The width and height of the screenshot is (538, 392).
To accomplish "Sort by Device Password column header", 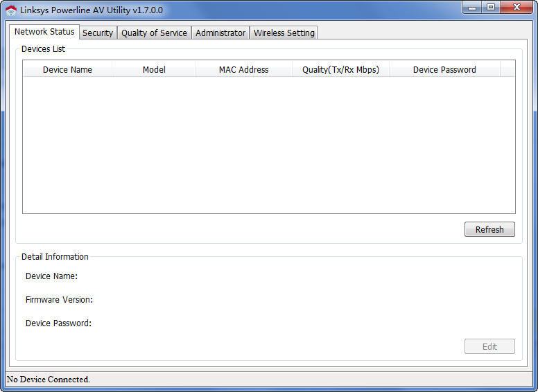I will [x=444, y=69].
